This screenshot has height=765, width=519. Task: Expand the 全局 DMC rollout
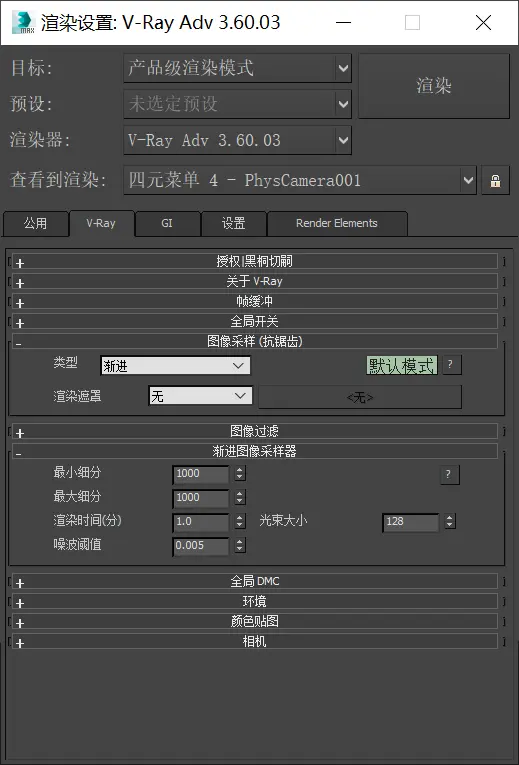[x=255, y=582]
